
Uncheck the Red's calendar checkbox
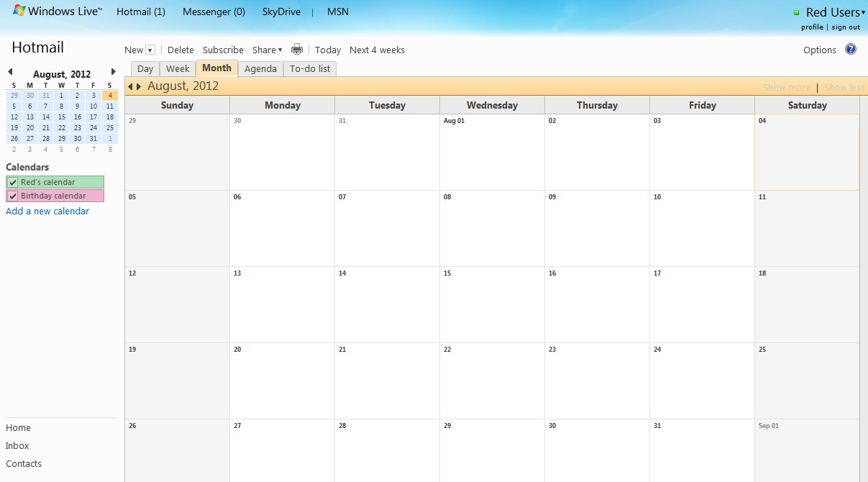click(x=13, y=183)
